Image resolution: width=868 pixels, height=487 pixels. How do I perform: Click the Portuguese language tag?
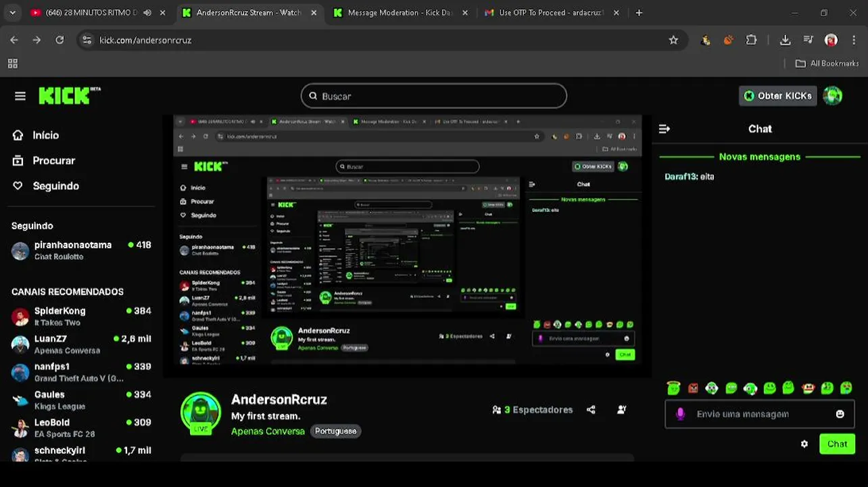coord(335,431)
